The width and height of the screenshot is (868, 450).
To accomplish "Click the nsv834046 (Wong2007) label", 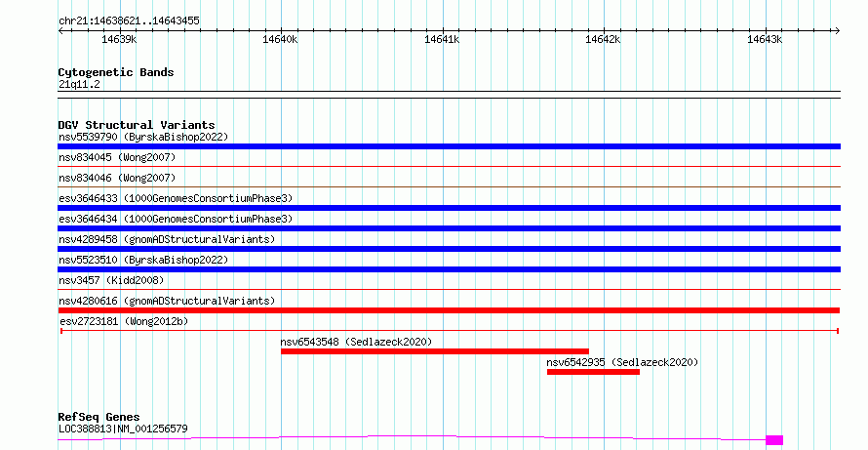I will click(x=117, y=178).
